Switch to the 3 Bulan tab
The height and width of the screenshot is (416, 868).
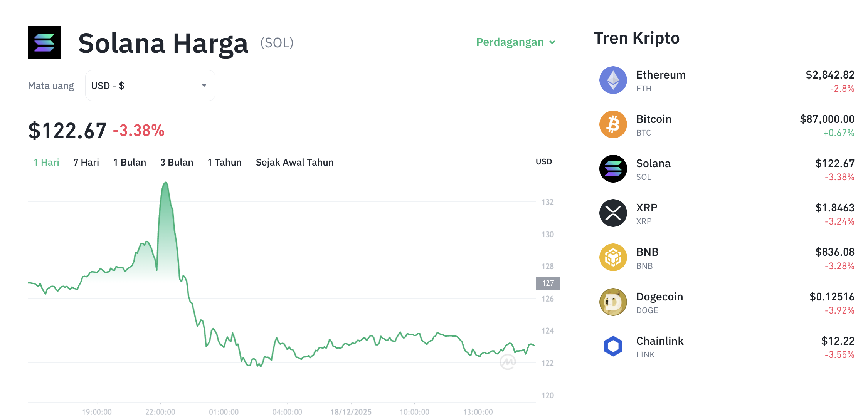coord(177,162)
